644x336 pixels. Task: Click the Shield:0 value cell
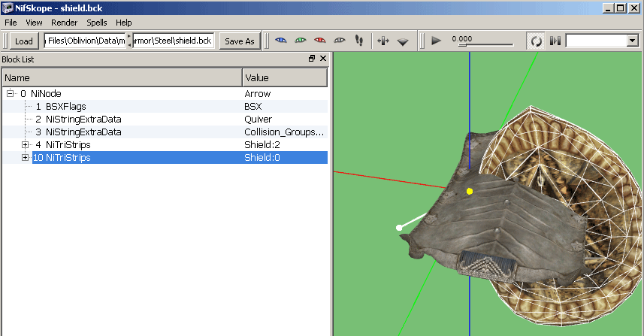point(262,157)
